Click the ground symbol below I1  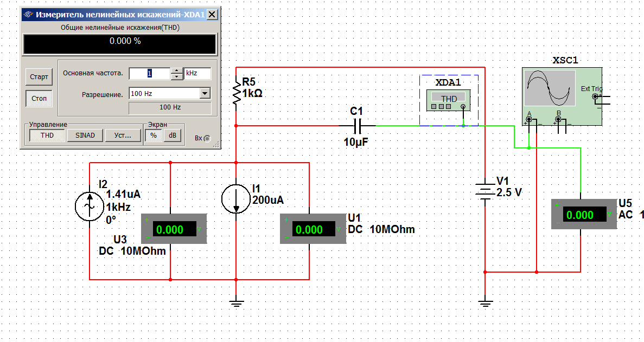pos(236,304)
